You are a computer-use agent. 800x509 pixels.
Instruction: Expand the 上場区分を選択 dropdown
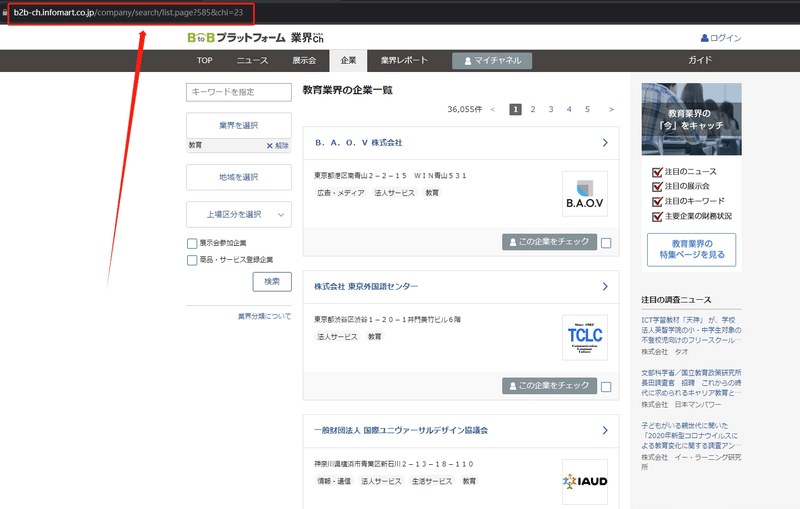coord(239,215)
